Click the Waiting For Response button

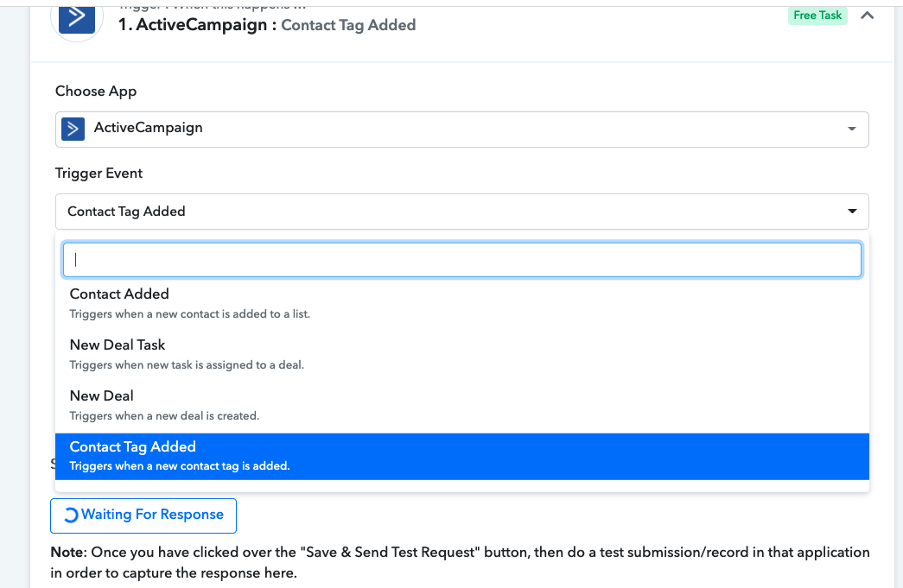pos(143,515)
